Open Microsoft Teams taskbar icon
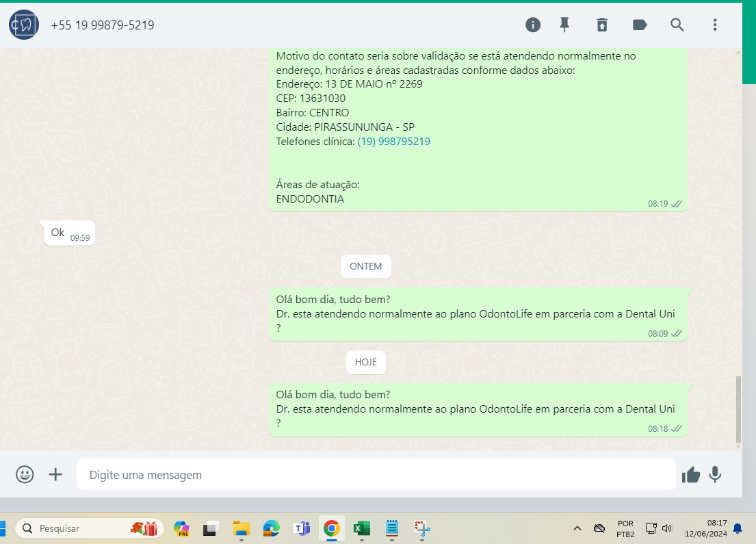 302,528
